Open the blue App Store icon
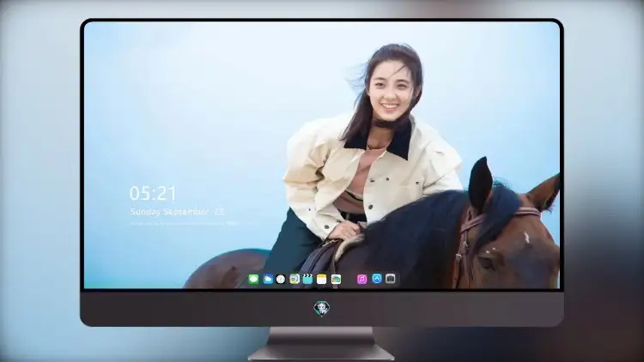The image size is (644, 362). 377,279
